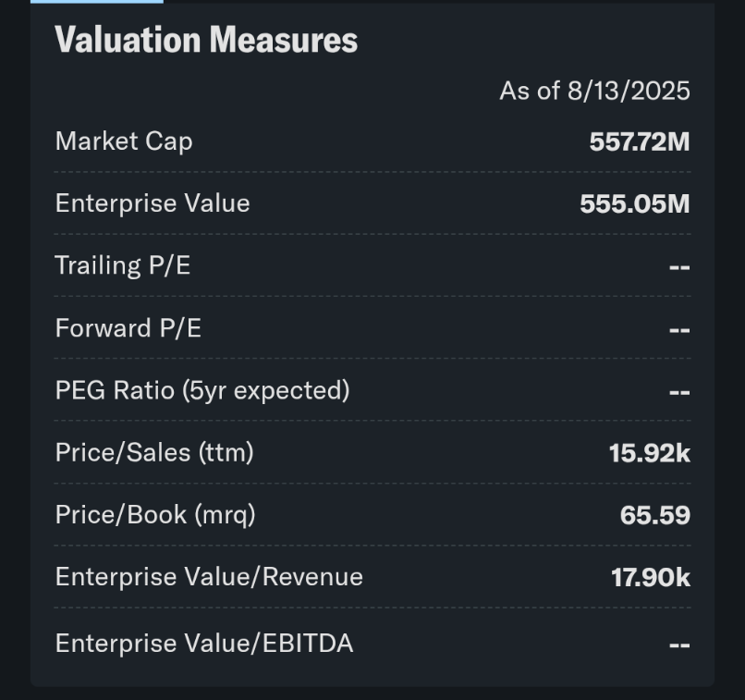Select the Market Cap label
The height and width of the screenshot is (700, 745).
124,141
